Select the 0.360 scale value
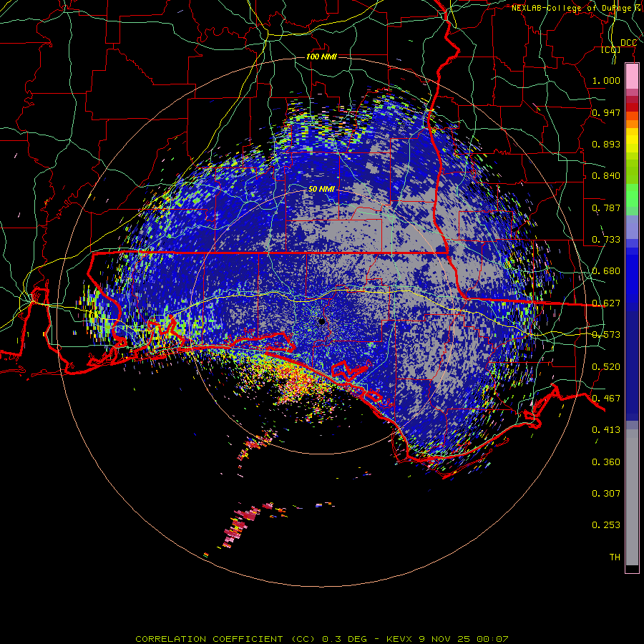 [606, 462]
